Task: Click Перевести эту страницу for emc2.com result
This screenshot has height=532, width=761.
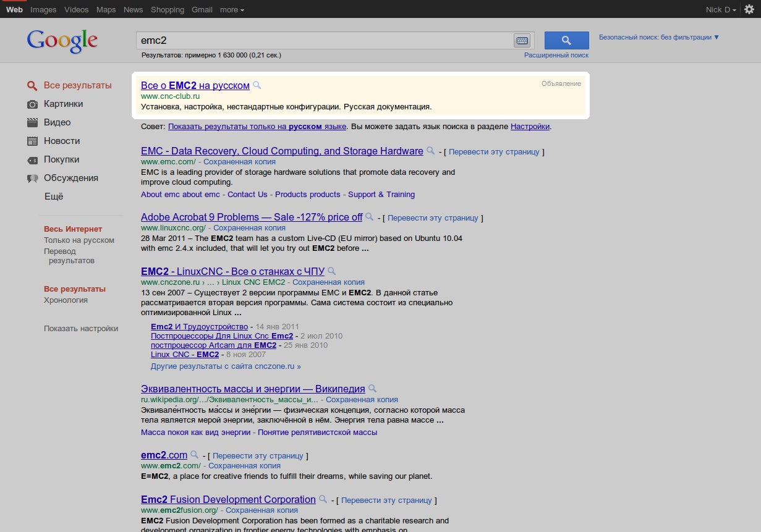Action: [258, 456]
